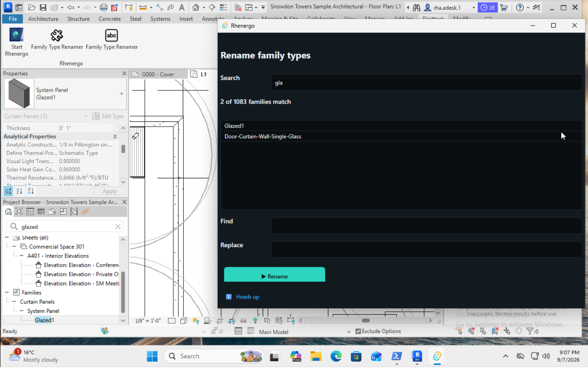Open the Architecture ribbon tab
588x369 pixels.
(43, 19)
